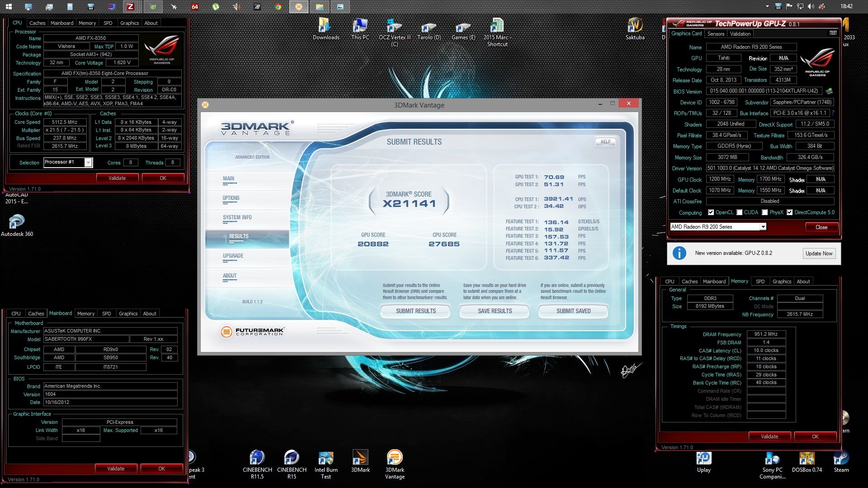Open File Explorer taskbar icon
This screenshot has height=488, width=868.
point(320,6)
